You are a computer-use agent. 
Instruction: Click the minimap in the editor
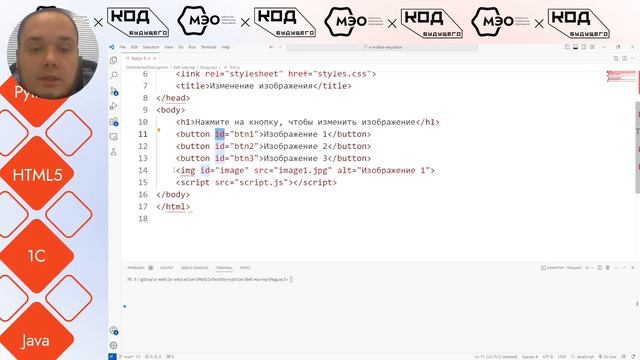click(621, 76)
